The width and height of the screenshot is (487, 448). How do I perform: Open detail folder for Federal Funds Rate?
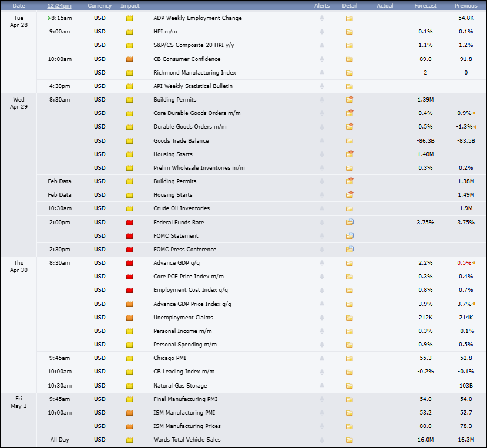[x=350, y=222]
